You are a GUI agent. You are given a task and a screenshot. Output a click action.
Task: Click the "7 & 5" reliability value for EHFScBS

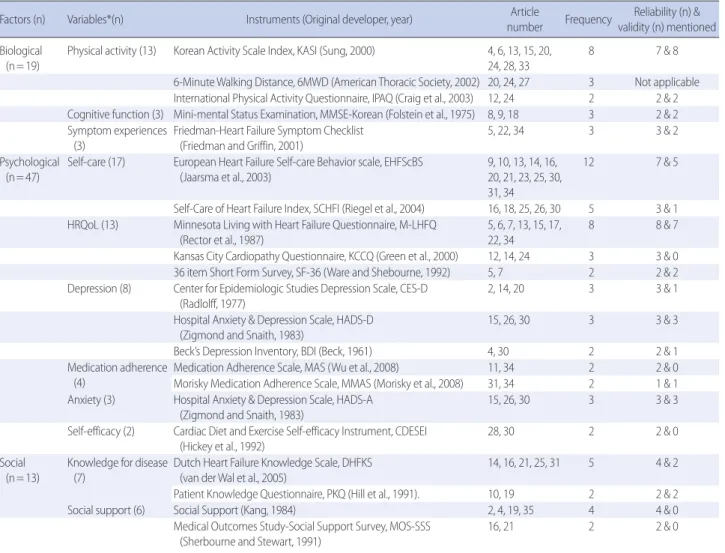tap(667, 162)
